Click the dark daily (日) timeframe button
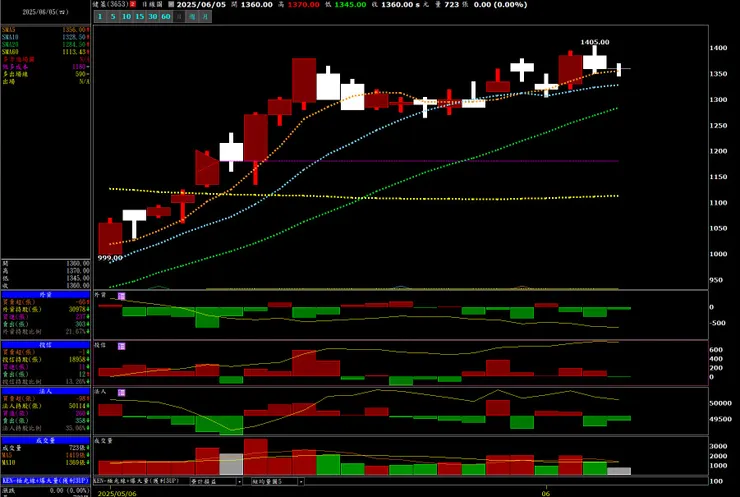 pos(179,17)
